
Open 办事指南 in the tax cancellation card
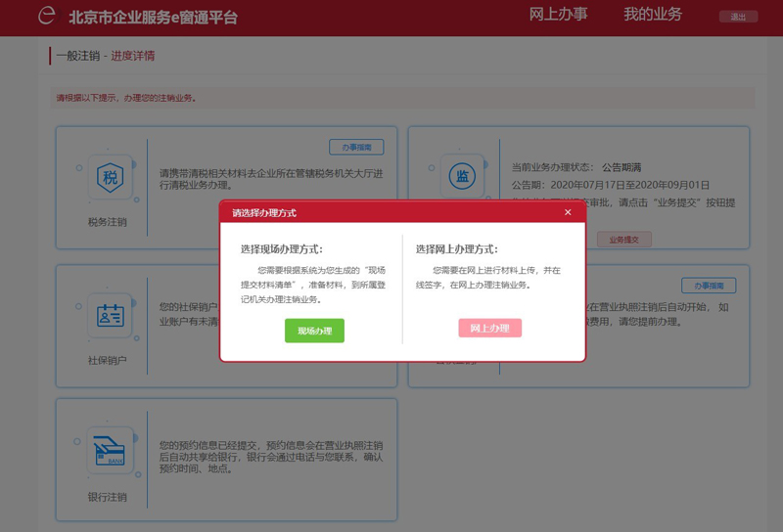click(356, 148)
